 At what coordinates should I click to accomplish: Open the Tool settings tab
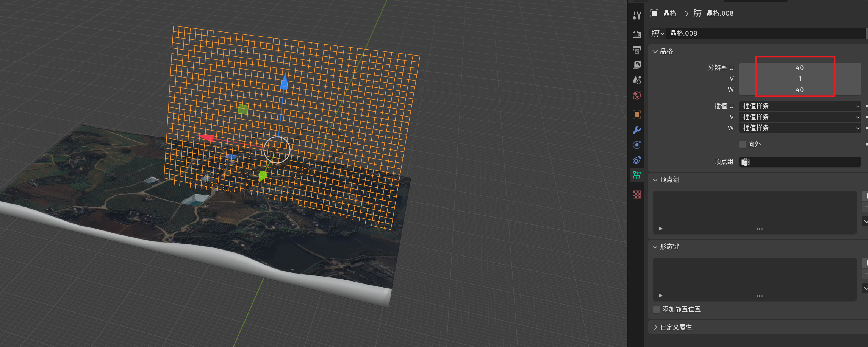(637, 15)
